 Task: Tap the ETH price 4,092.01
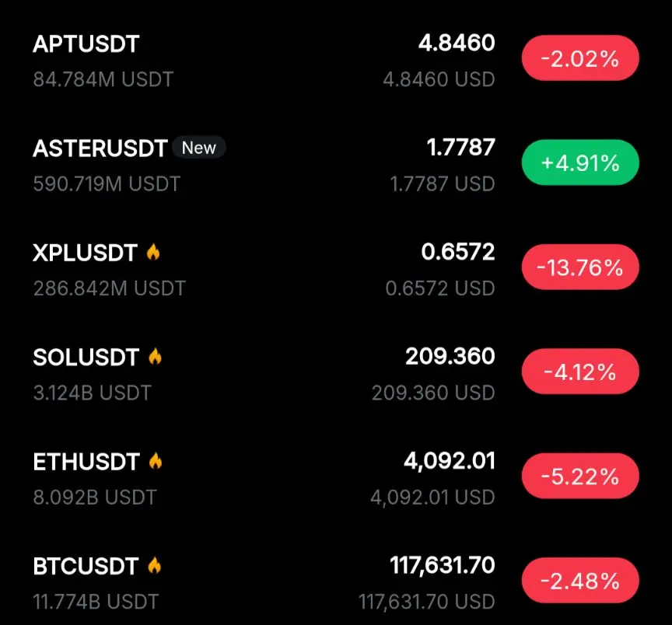pyautogui.click(x=450, y=461)
